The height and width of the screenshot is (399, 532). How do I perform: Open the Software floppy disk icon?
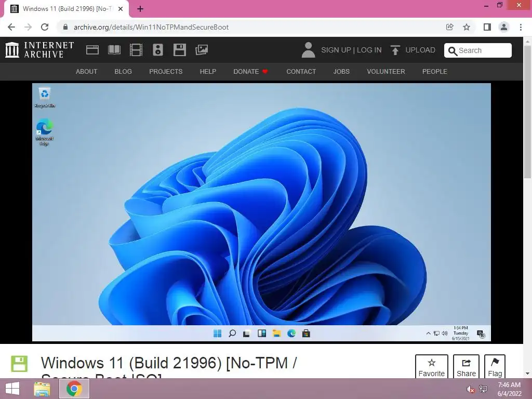pos(179,50)
